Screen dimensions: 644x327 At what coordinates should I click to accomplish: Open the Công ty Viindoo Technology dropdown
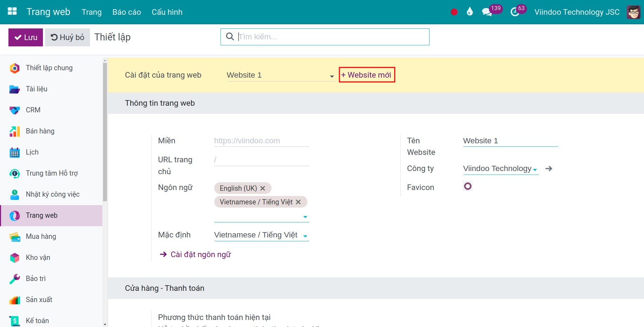pos(501,169)
